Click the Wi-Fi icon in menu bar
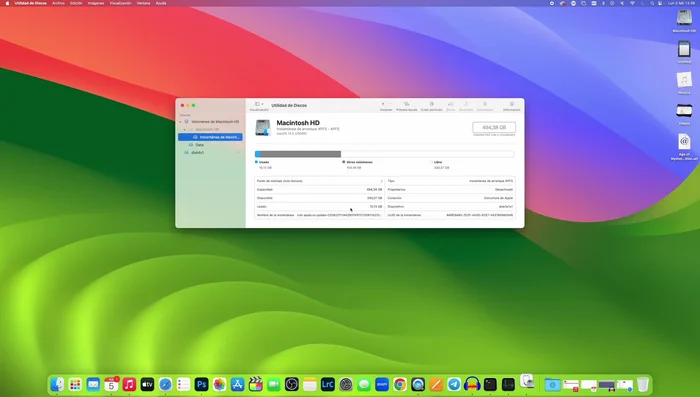Image resolution: width=700 pixels, height=397 pixels. [x=632, y=3]
